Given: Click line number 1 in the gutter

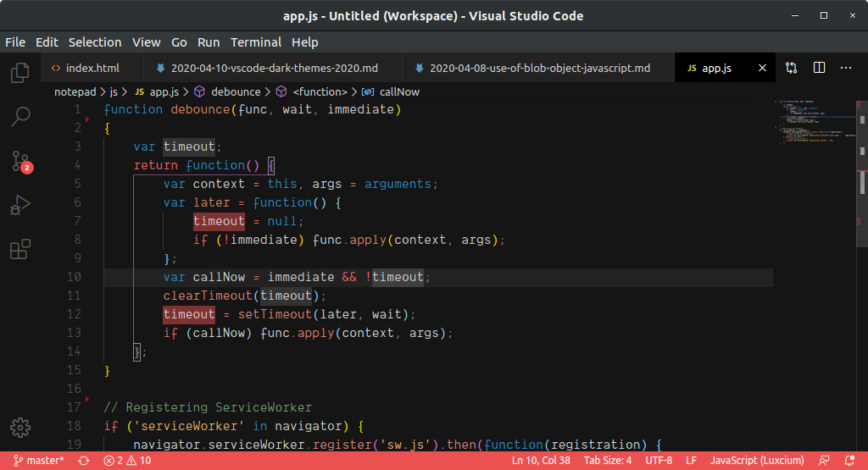Looking at the screenshot, I should pyautogui.click(x=77, y=109).
